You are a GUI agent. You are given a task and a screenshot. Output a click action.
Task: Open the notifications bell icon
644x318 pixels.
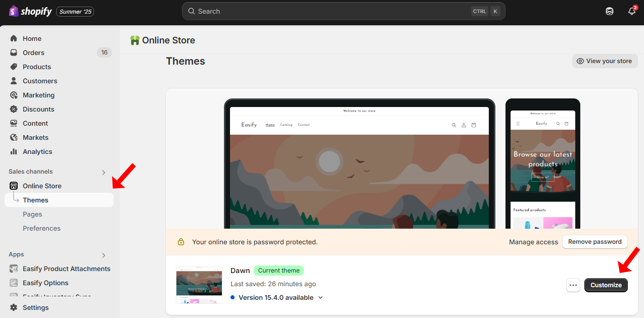tap(631, 11)
